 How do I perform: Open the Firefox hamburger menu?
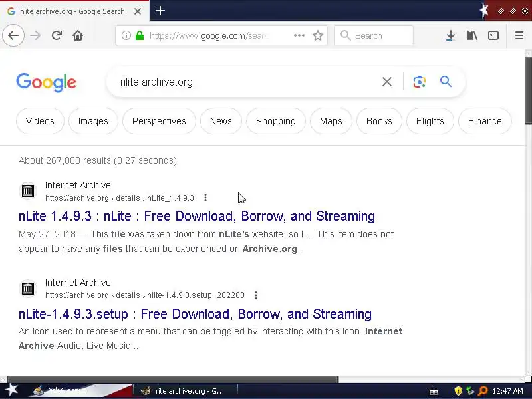519,35
